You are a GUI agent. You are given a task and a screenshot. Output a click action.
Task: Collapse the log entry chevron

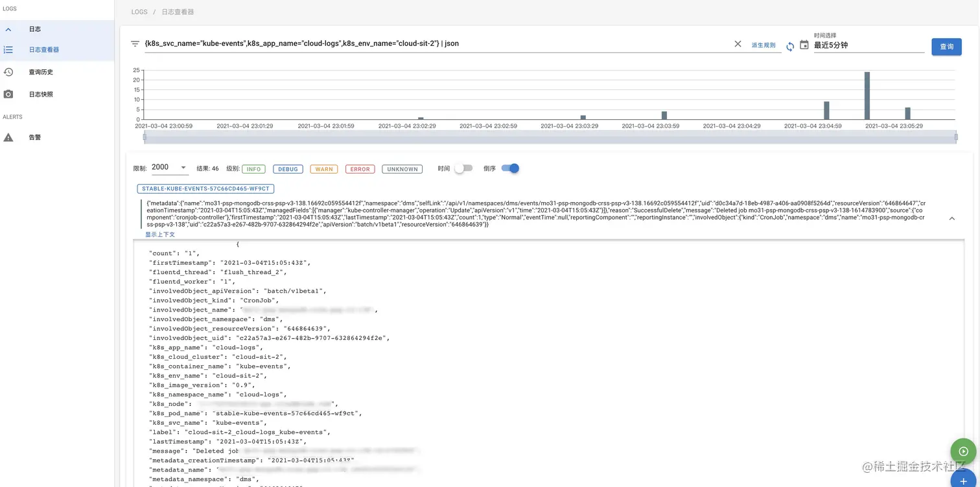pyautogui.click(x=951, y=219)
